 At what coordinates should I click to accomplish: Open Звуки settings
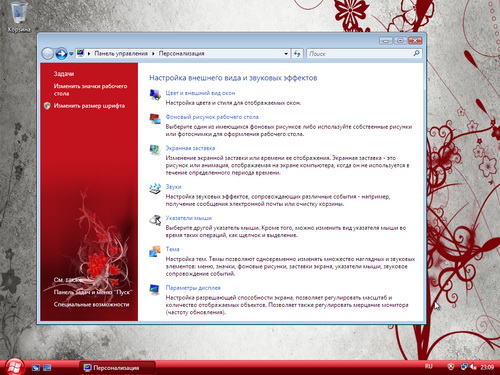[173, 187]
